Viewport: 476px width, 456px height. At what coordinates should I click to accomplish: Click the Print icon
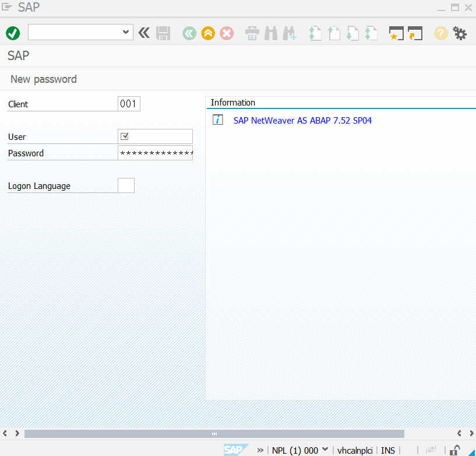[252, 33]
